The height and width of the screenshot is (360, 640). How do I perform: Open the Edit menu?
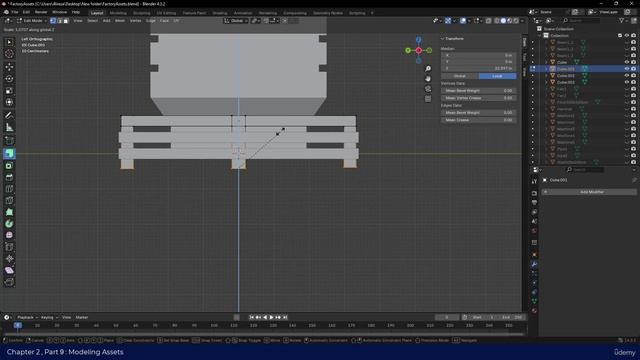(26, 12)
